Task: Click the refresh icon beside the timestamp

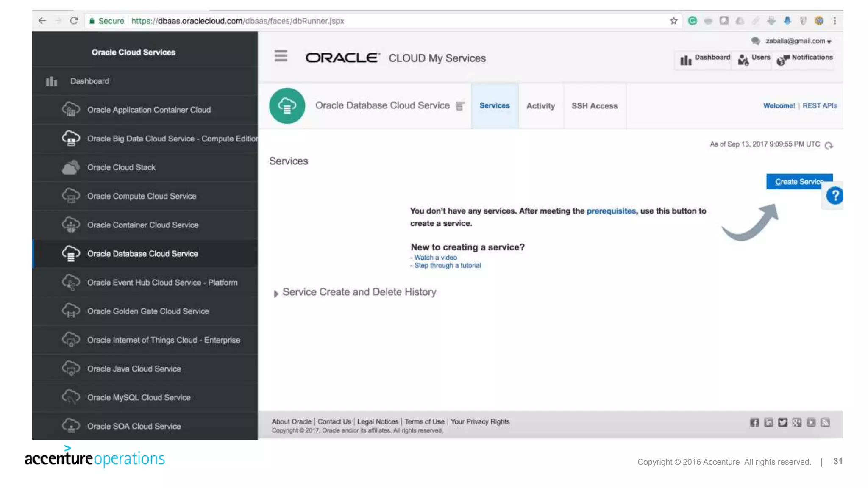Action: (829, 145)
